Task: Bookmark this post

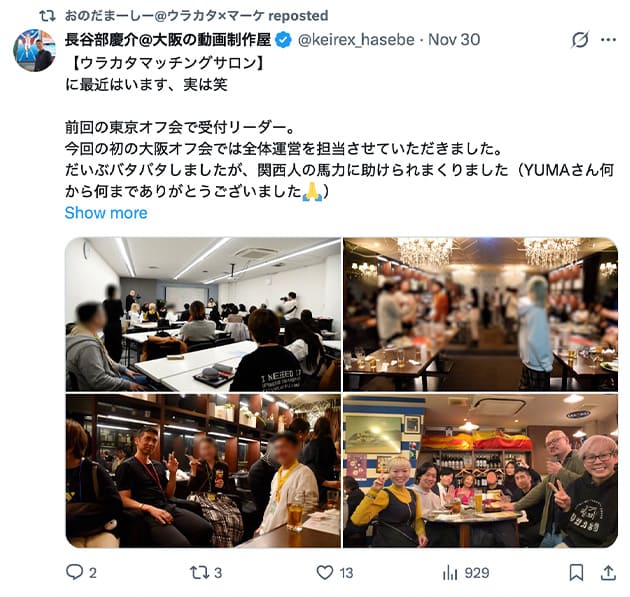Action: (576, 572)
